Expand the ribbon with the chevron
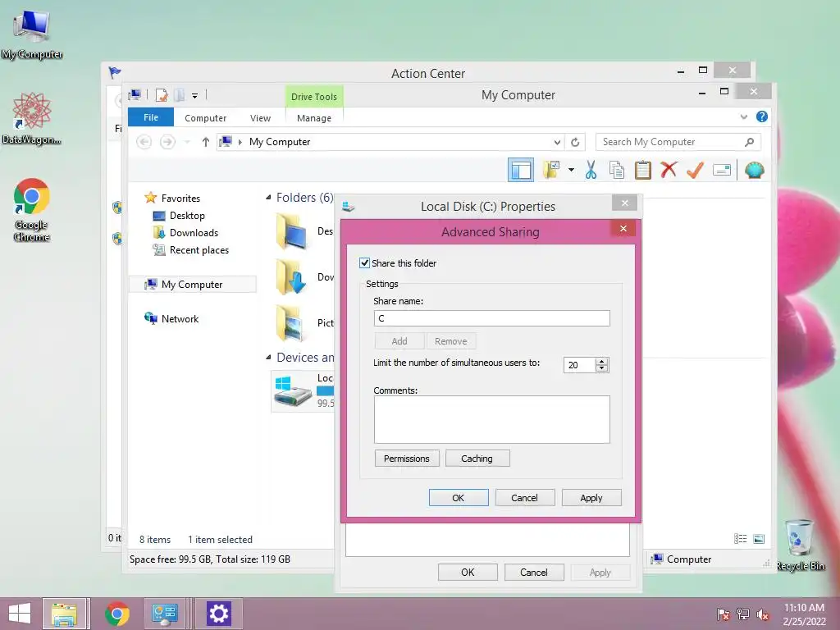Screen dimensions: 840x630 point(743,116)
